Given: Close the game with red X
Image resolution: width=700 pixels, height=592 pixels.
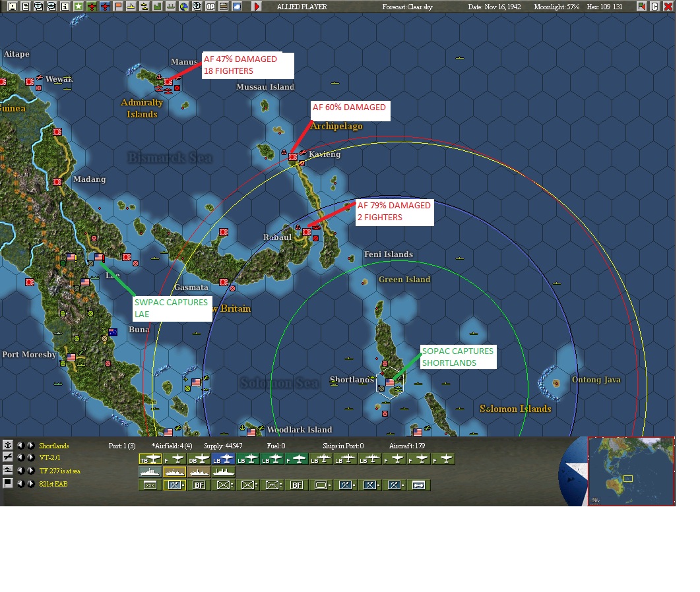Looking at the screenshot, I should [668, 6].
